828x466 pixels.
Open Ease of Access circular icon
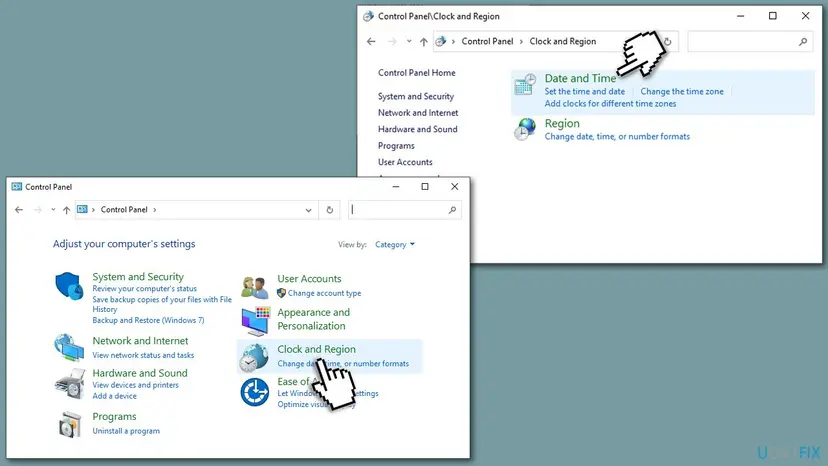point(255,392)
